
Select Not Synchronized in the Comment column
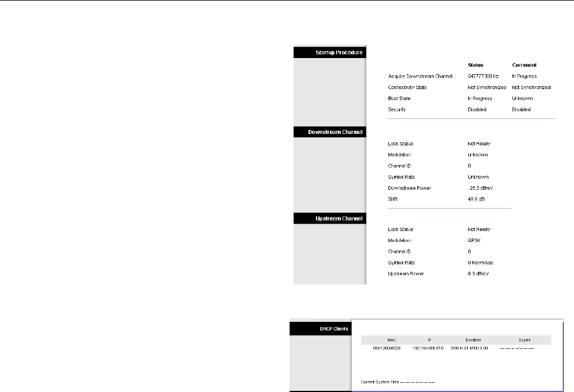(x=531, y=87)
